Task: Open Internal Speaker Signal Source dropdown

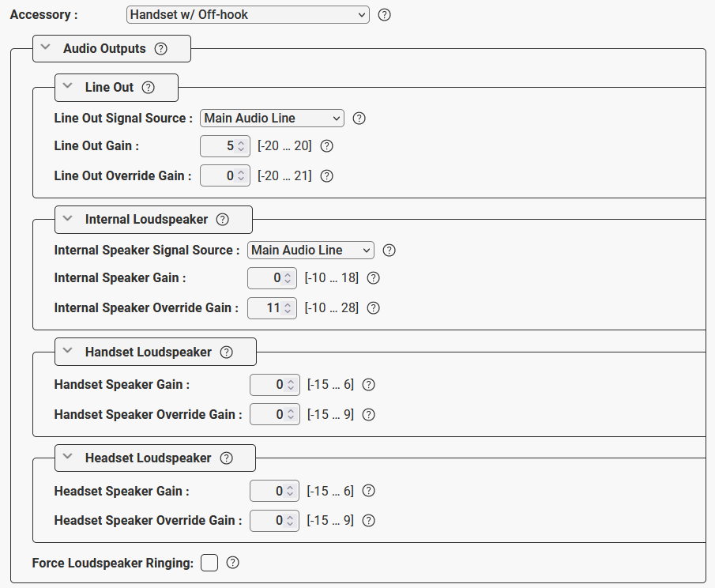Action: [310, 251]
